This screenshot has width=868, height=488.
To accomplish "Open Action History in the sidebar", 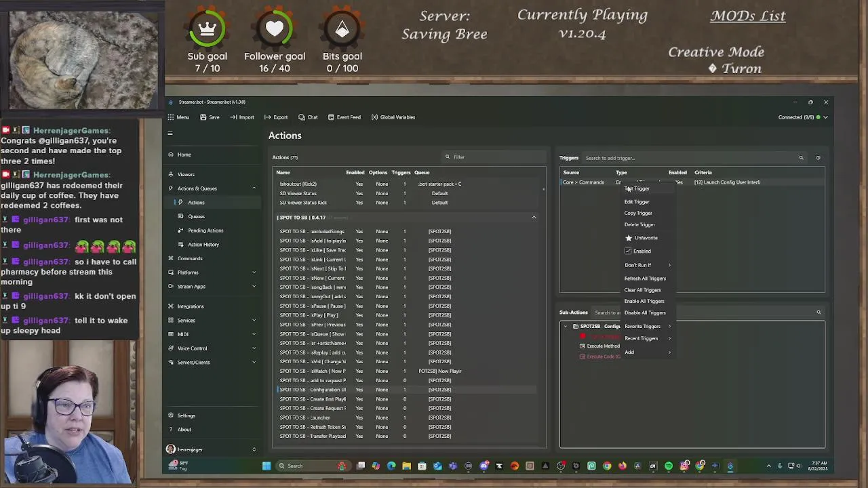I will click(203, 245).
